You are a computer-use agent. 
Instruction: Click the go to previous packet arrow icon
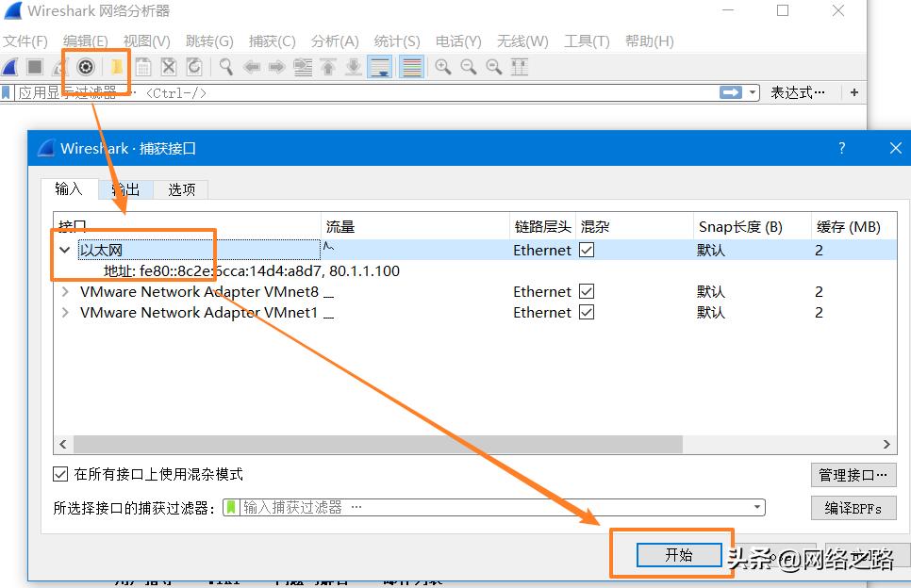point(253,66)
